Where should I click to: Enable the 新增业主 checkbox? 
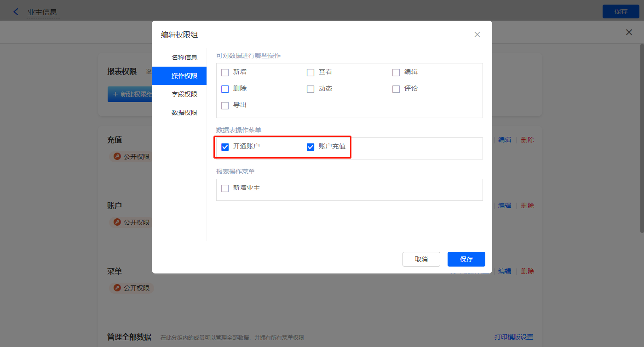pos(225,188)
